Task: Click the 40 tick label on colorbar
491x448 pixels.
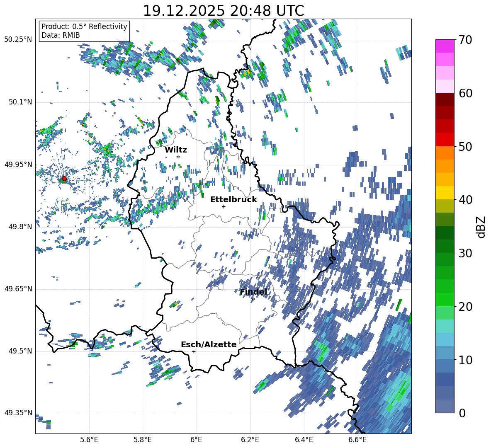Action: pos(465,200)
